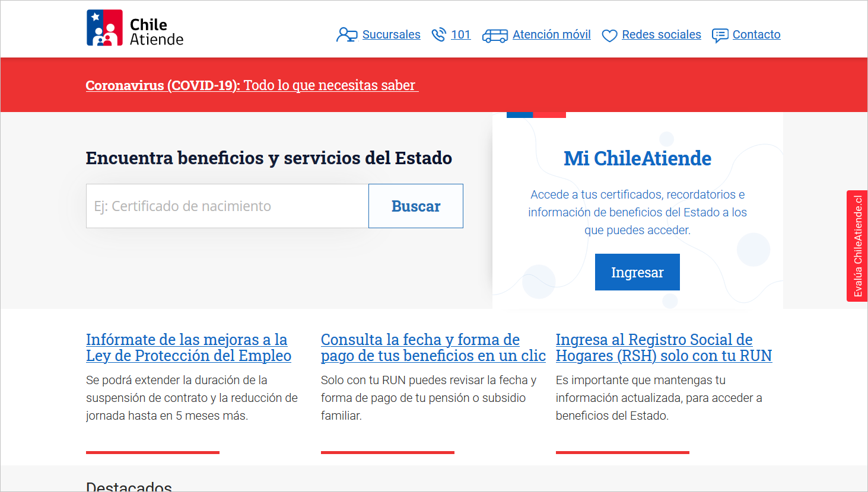Open the 101 phone link
Image resolution: width=868 pixels, height=492 pixels.
pos(460,34)
